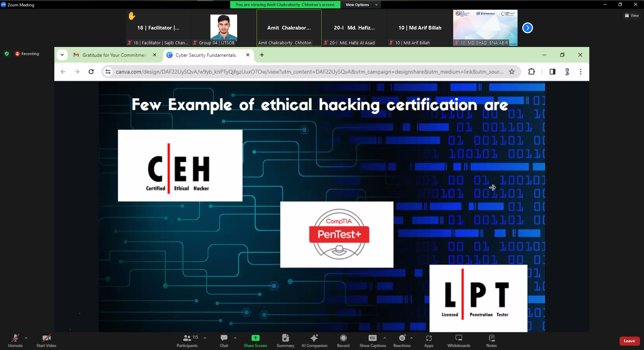Image resolution: width=644 pixels, height=350 pixels.
Task: Expand the Reactions options arrow
Action: [412, 338]
